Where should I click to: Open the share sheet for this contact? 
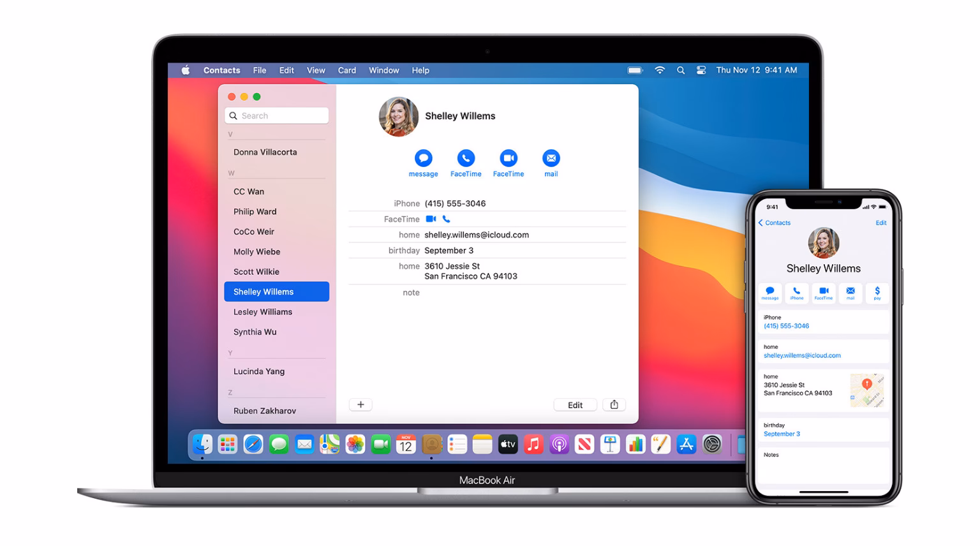click(x=613, y=404)
